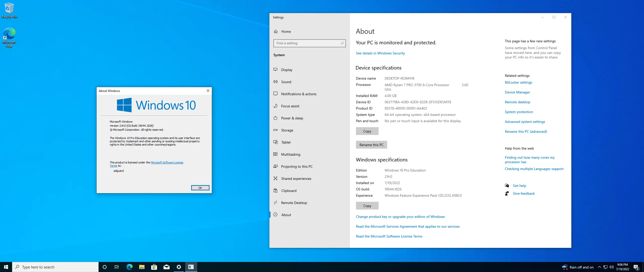Open Storage settings in the sidebar
The image size is (644, 272).
coord(287,130)
